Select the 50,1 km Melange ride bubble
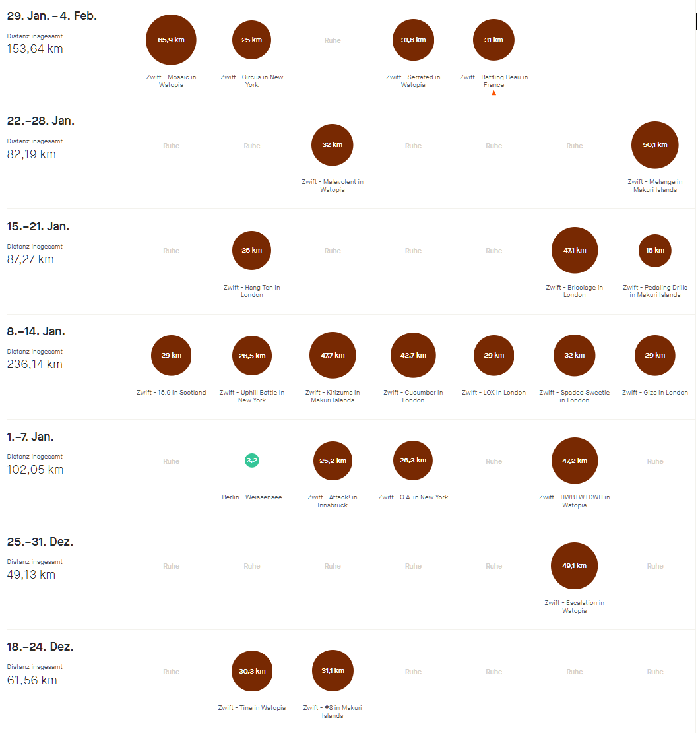The width and height of the screenshot is (700, 733). 654,145
